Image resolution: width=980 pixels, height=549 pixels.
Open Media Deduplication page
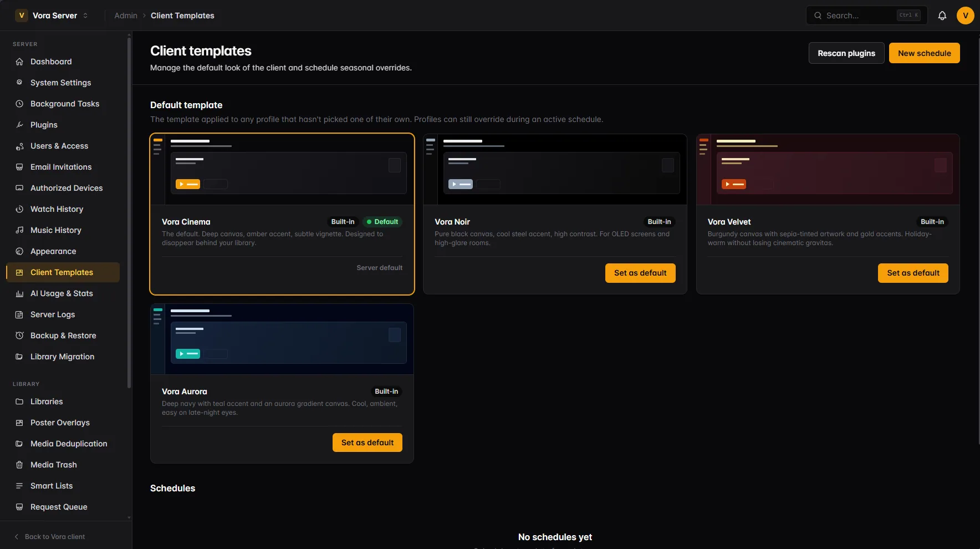click(63, 444)
